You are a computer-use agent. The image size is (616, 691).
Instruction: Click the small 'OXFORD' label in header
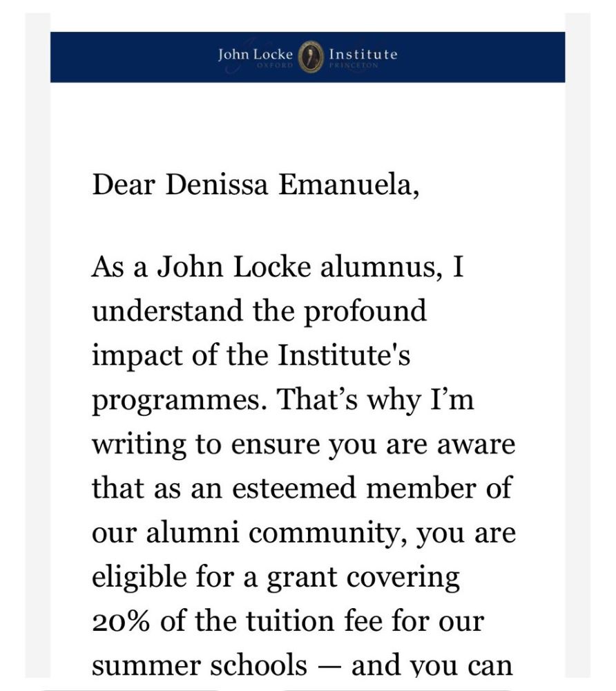click(x=275, y=66)
